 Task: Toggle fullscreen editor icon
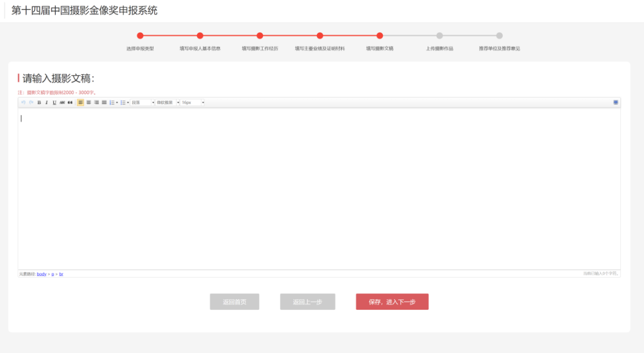pos(616,102)
